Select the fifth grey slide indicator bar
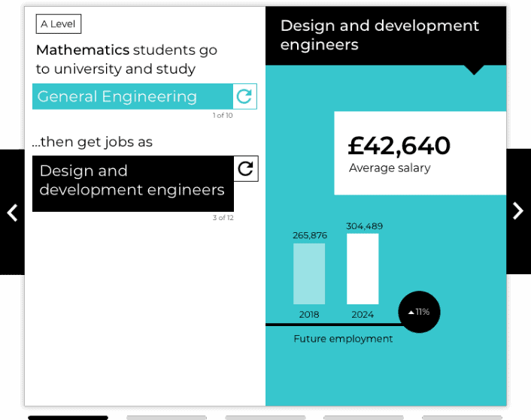Image resolution: width=531 pixels, height=420 pixels. [462, 418]
